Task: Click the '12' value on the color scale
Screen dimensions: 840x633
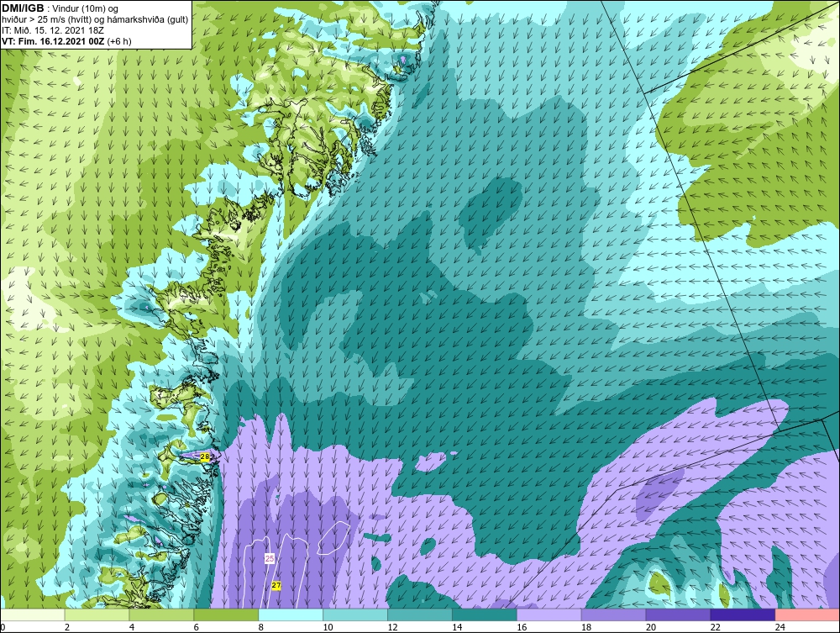Action: [392, 627]
